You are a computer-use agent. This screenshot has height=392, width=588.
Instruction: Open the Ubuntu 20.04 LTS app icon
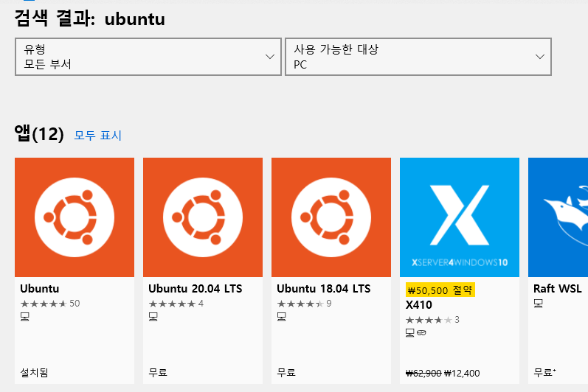click(x=203, y=217)
